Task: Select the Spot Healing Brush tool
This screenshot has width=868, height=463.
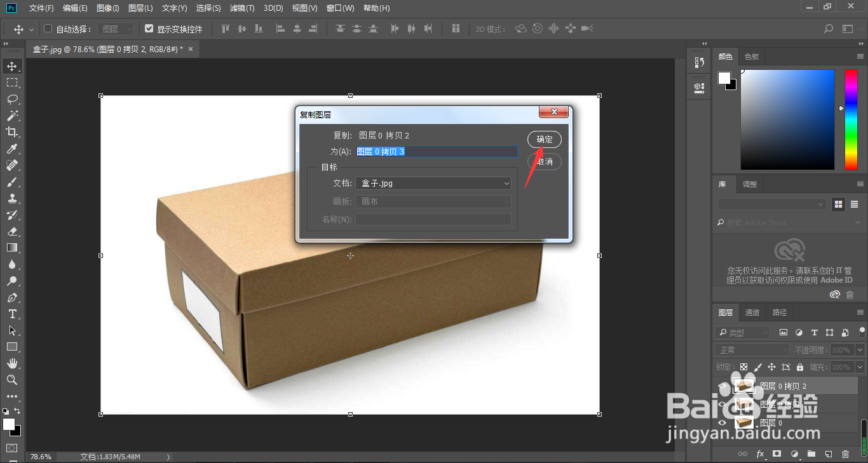Action: pyautogui.click(x=11, y=165)
